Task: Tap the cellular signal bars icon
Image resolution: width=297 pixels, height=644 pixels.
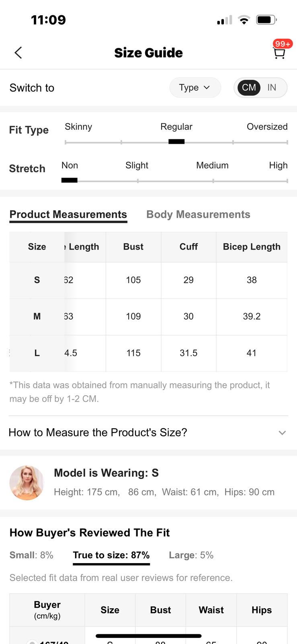Action: pos(224,20)
